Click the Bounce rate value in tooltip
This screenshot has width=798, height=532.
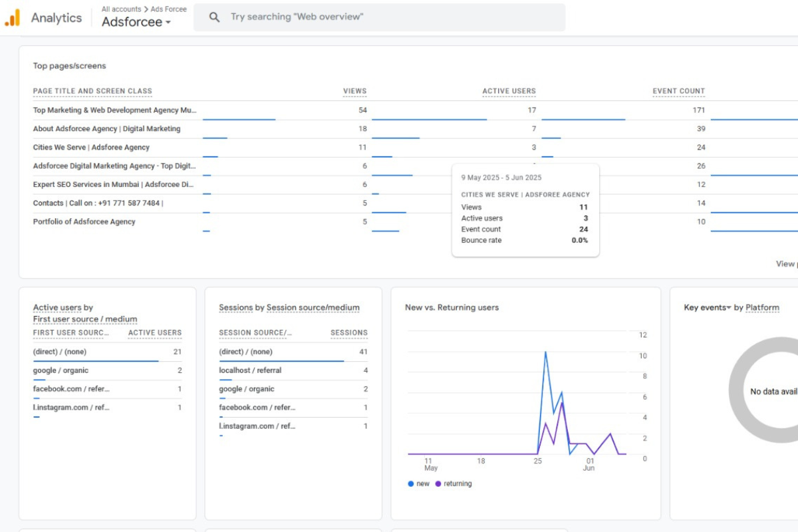point(580,240)
